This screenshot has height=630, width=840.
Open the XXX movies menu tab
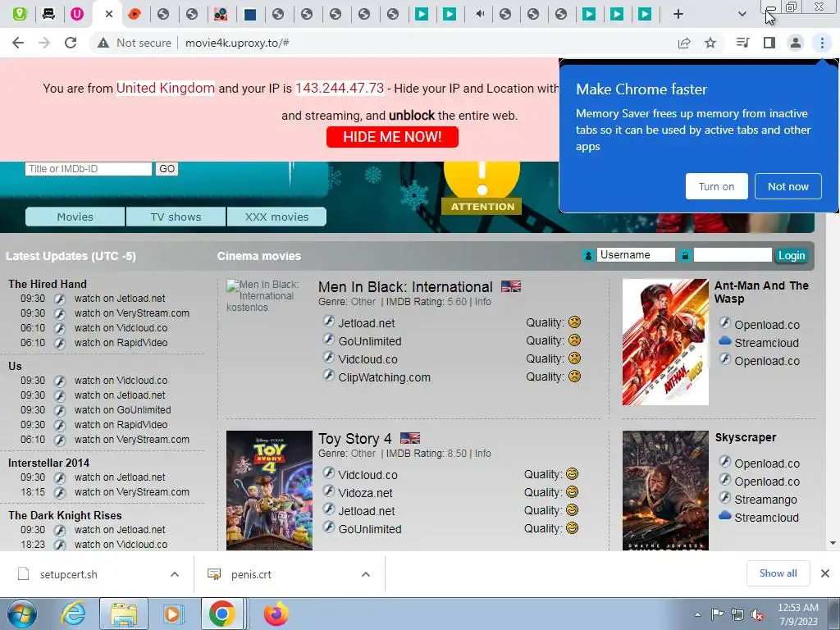(276, 217)
